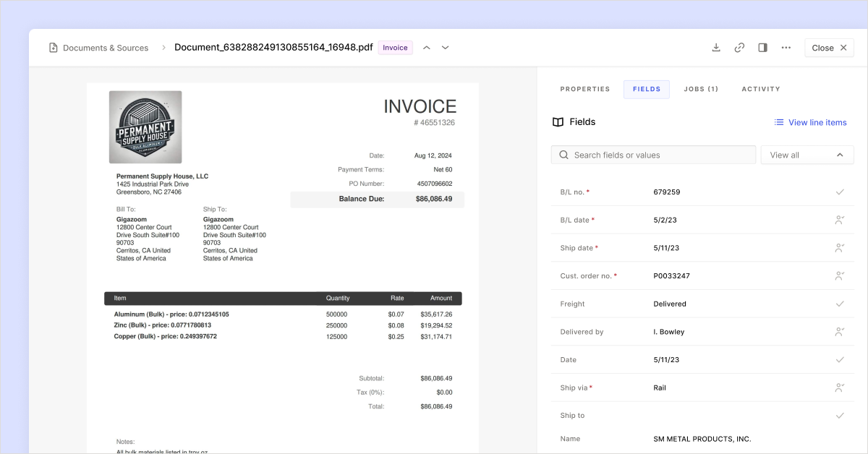Click invoice number # 46551326
Screen dimensions: 868x454
coord(434,123)
